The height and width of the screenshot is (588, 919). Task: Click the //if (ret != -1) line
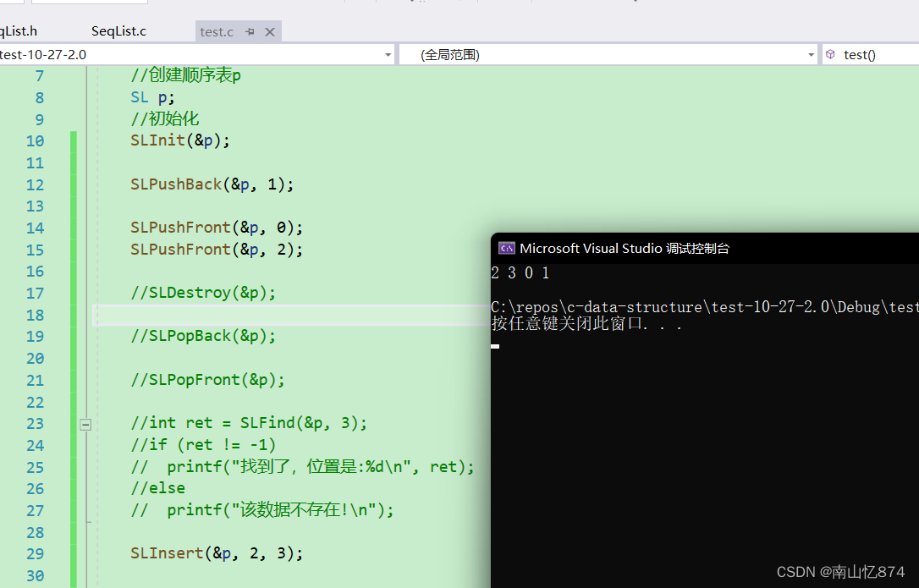point(203,445)
